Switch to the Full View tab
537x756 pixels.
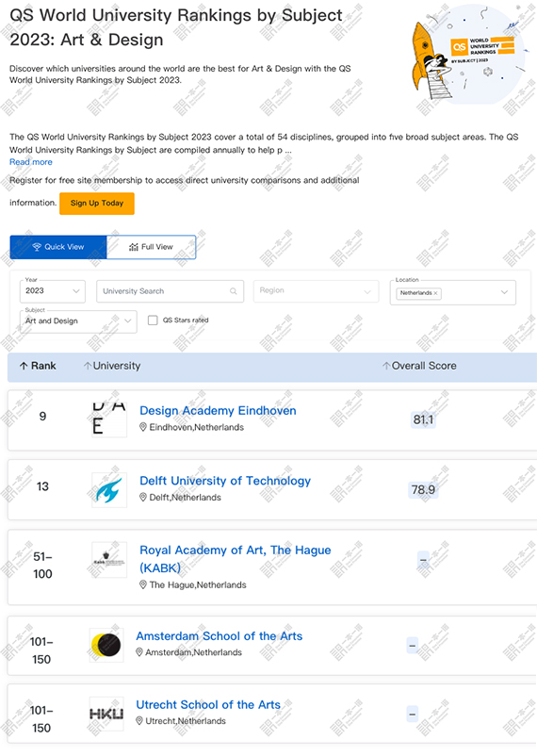click(x=151, y=247)
